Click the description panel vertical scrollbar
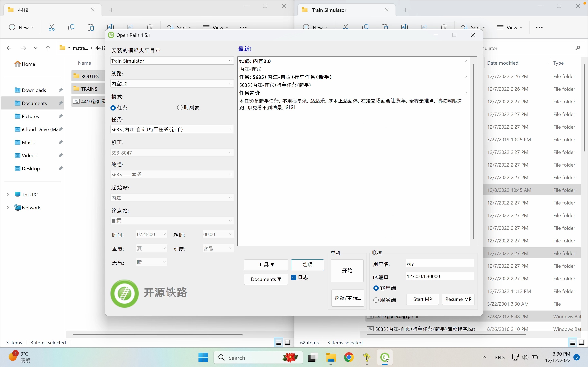Screen dimensions: 588x367 point(473,150)
